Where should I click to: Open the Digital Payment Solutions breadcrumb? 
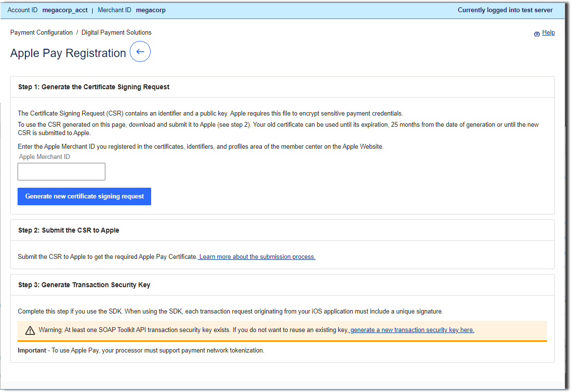click(x=116, y=32)
